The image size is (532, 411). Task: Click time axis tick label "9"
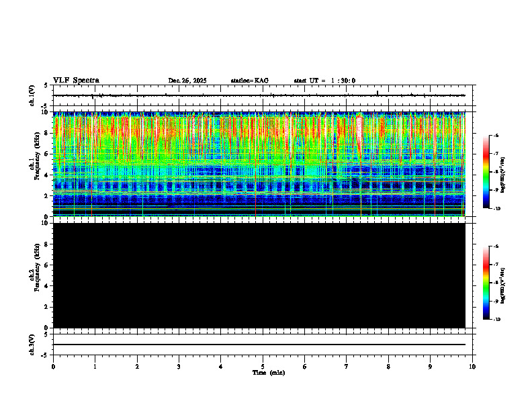pos(430,367)
